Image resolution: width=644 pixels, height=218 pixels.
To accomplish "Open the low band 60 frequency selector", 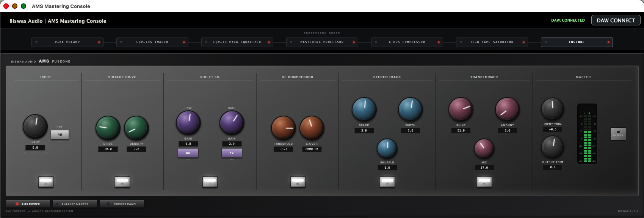I will click(x=188, y=153).
